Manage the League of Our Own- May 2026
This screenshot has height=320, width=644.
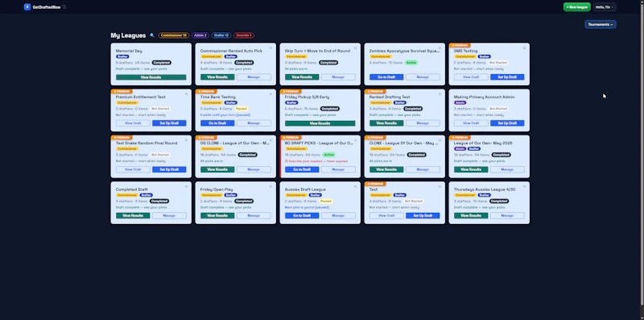click(507, 169)
